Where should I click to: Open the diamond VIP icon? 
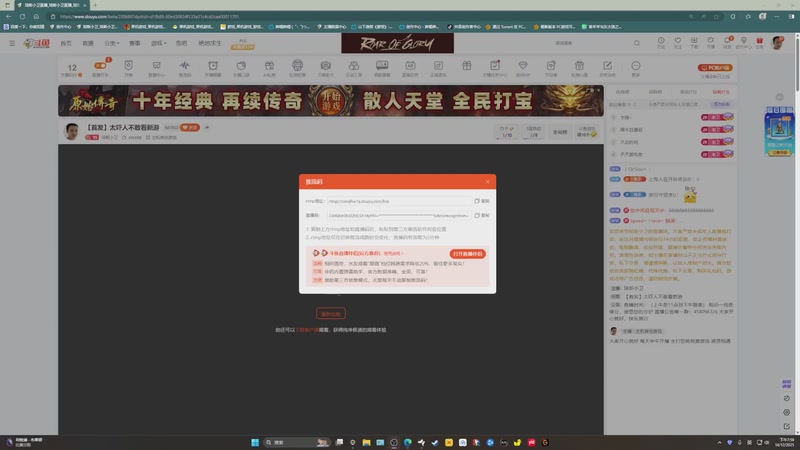523,66
